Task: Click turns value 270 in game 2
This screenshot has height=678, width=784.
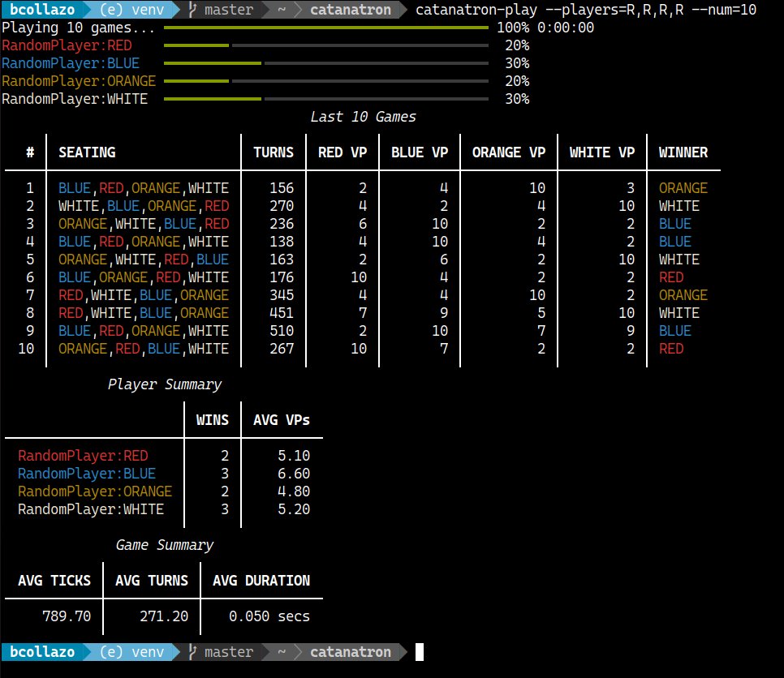Action: pos(282,206)
